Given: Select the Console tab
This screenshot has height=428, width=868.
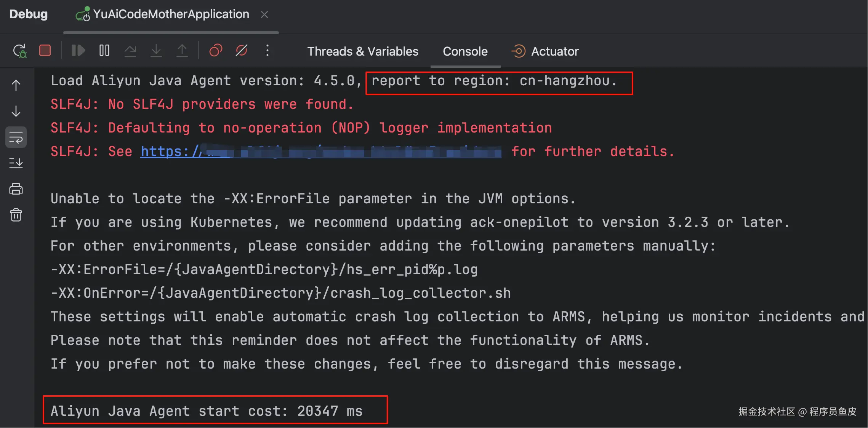Looking at the screenshot, I should (x=465, y=51).
